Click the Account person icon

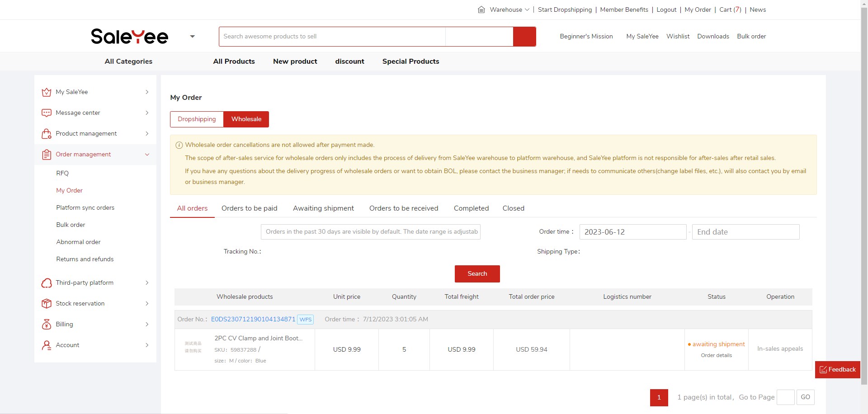coord(46,345)
